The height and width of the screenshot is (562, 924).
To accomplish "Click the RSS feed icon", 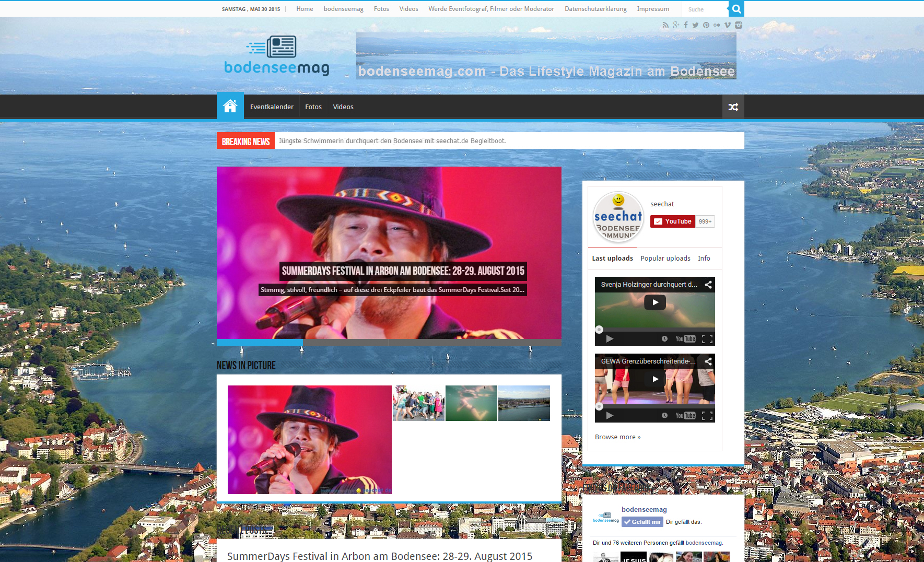I will 665,25.
